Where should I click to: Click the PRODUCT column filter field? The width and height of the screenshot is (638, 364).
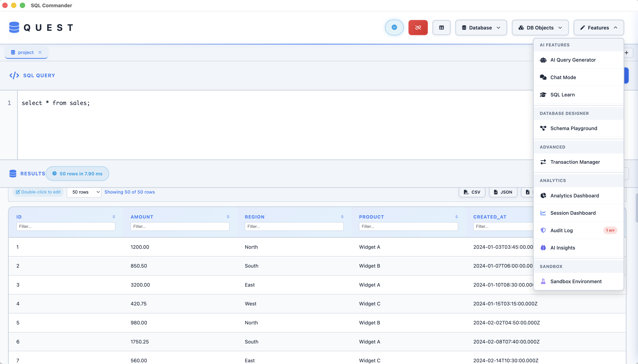click(408, 227)
